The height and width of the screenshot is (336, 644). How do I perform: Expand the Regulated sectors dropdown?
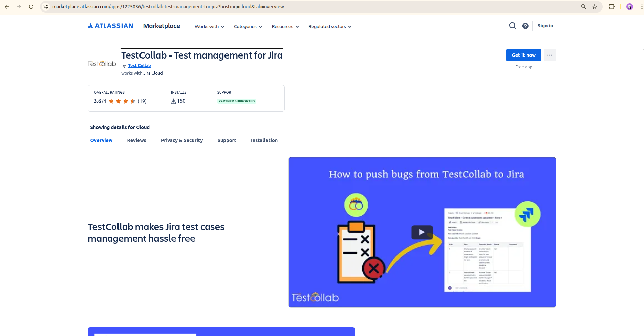point(330,27)
